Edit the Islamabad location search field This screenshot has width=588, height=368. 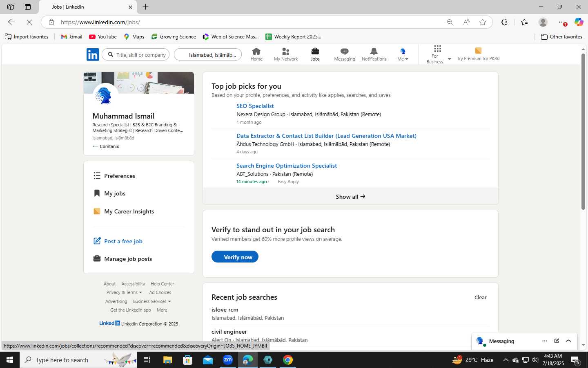click(x=208, y=54)
